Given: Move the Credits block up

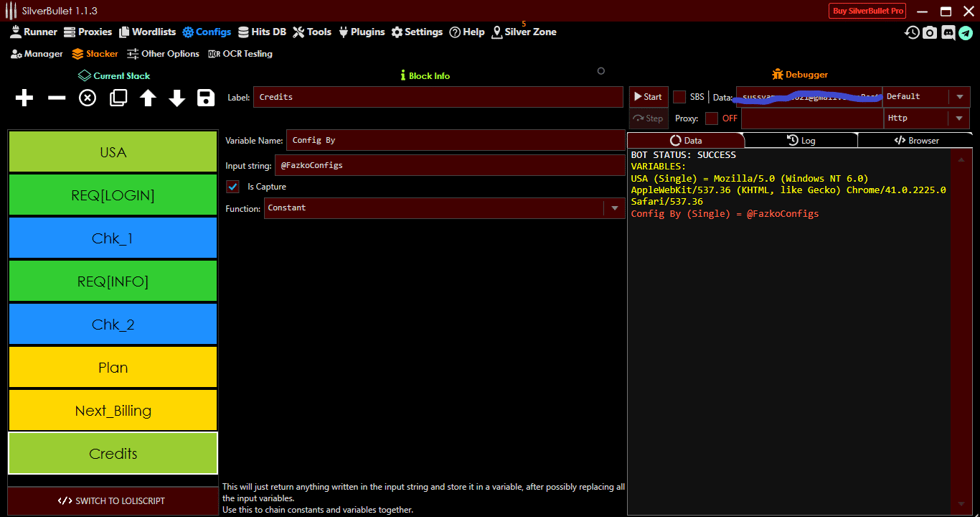Looking at the screenshot, I should click(147, 98).
